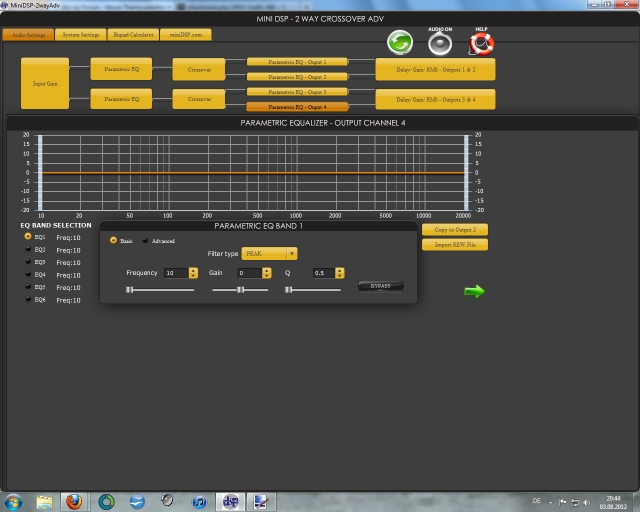Click the Q input field

click(x=324, y=273)
